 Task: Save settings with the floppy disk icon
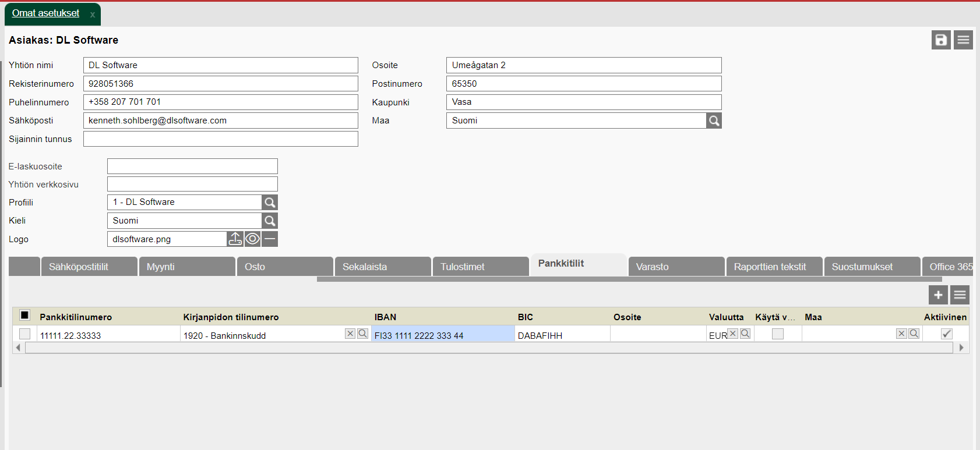(x=941, y=40)
